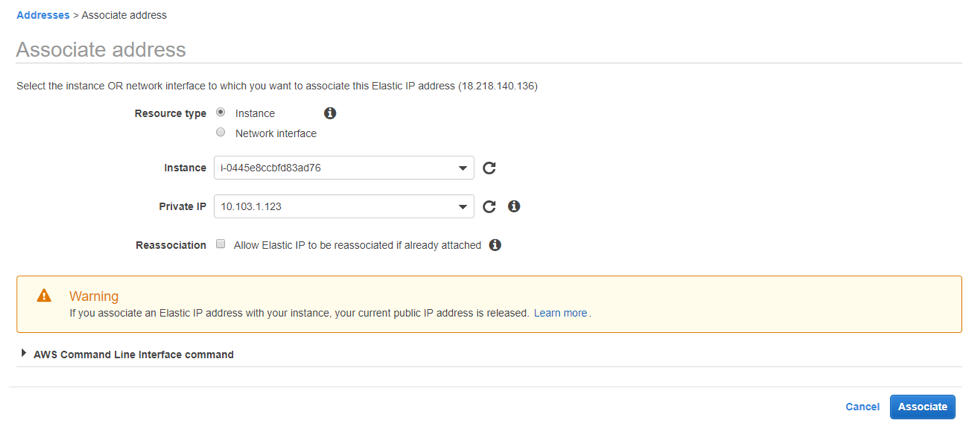
Task: Open the Learn more link in warning
Action: [560, 313]
